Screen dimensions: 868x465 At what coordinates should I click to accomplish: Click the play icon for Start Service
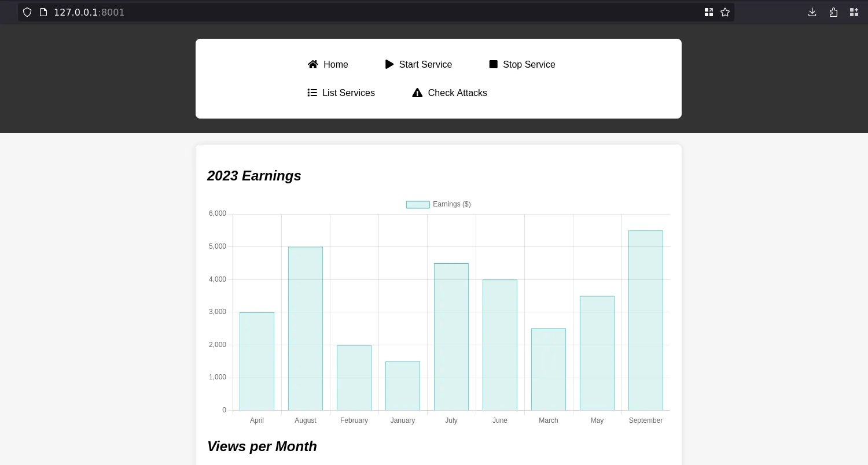[x=389, y=64]
